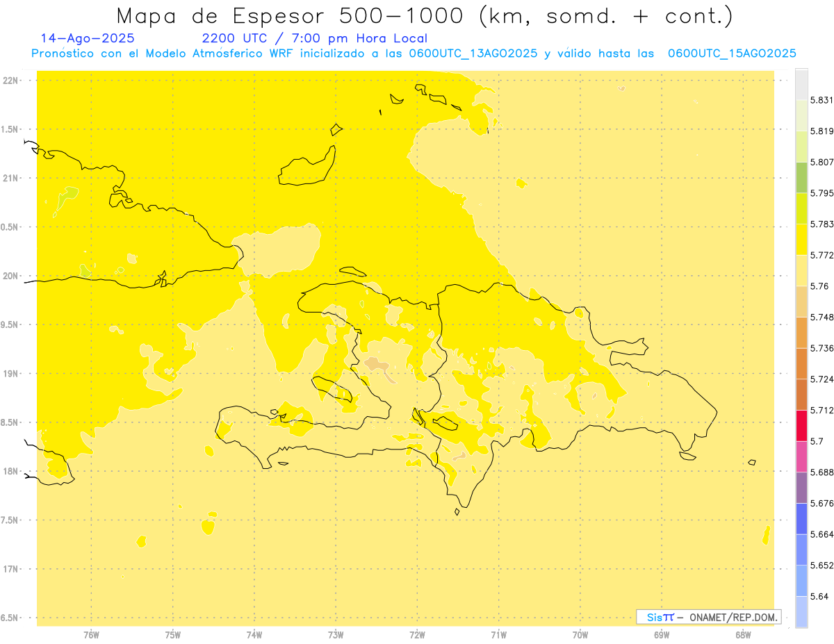Click the legend value 5.64
The image size is (834, 644).
tap(819, 597)
